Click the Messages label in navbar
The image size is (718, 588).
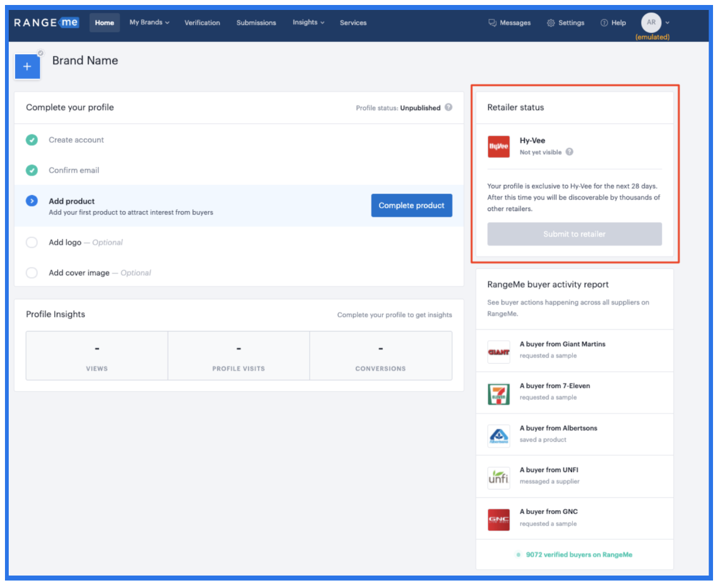515,23
